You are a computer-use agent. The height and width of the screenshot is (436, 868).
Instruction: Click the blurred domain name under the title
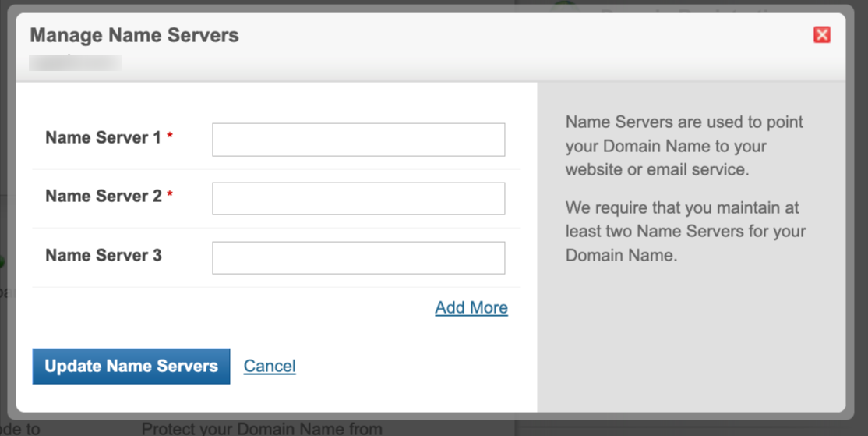[x=75, y=62]
